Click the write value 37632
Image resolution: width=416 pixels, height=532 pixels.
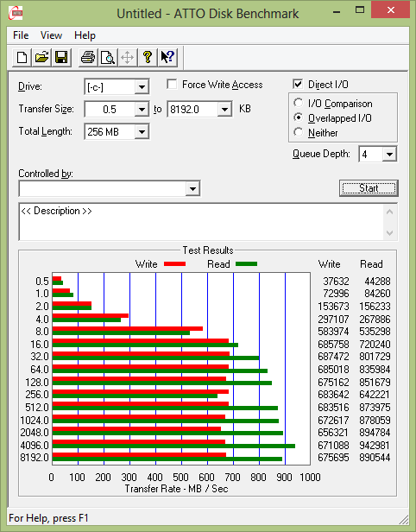pos(336,281)
